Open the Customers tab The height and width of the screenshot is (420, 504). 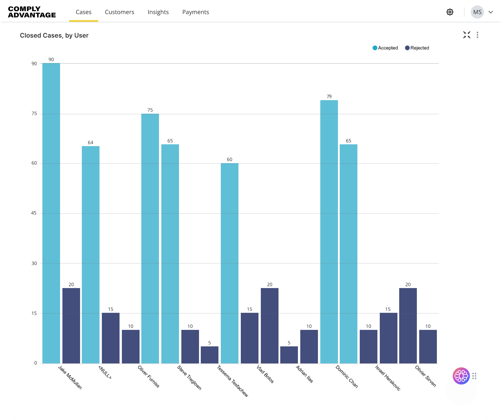pos(120,12)
